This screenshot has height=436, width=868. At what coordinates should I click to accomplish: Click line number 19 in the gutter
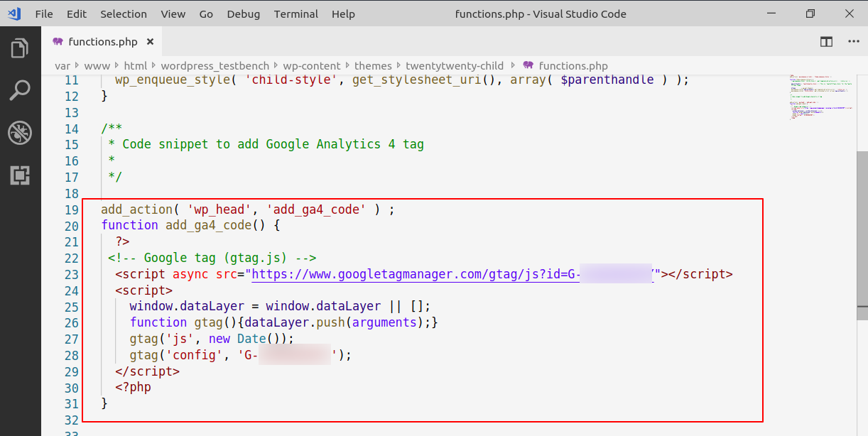point(72,209)
